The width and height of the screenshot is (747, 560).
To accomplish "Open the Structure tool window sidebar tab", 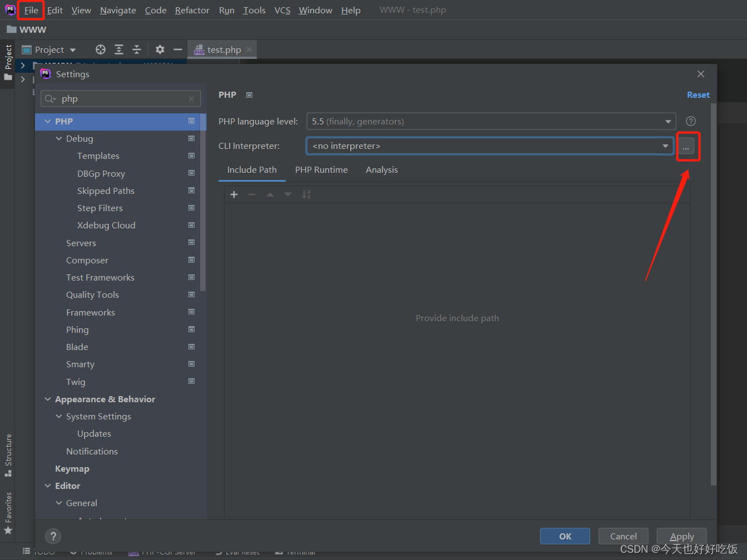I will [8, 455].
